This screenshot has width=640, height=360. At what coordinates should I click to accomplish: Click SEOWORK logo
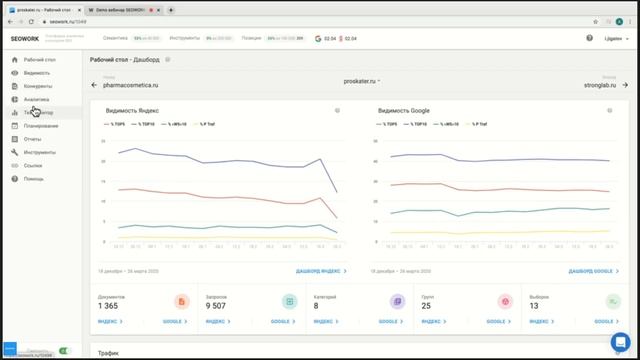(x=24, y=39)
